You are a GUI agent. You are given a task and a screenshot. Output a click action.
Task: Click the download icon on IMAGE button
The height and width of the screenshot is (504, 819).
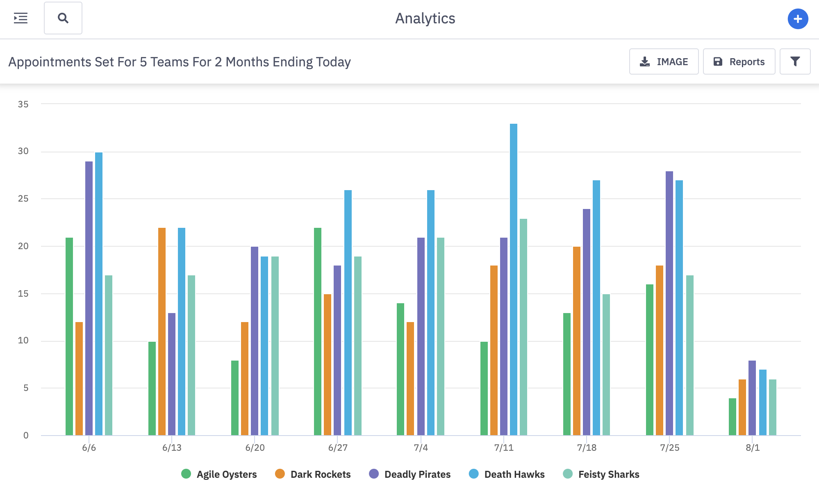pos(645,62)
